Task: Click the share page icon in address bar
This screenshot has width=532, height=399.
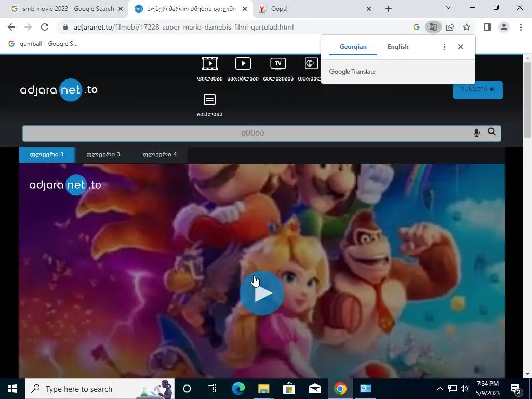Action: pos(450,27)
